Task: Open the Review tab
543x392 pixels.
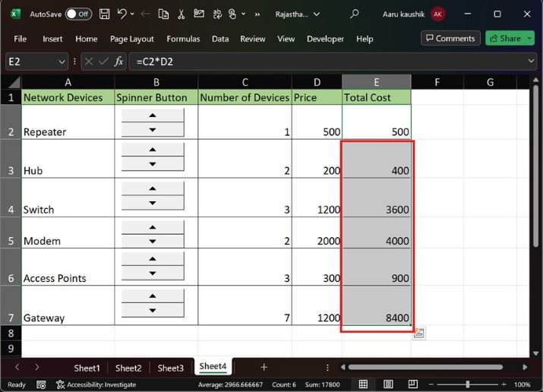Action: click(x=253, y=39)
